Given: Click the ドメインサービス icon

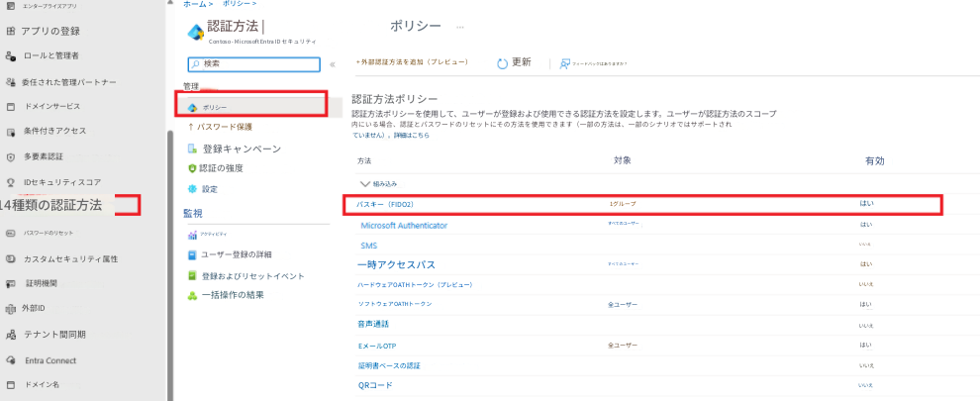Looking at the screenshot, I should coord(10,107).
